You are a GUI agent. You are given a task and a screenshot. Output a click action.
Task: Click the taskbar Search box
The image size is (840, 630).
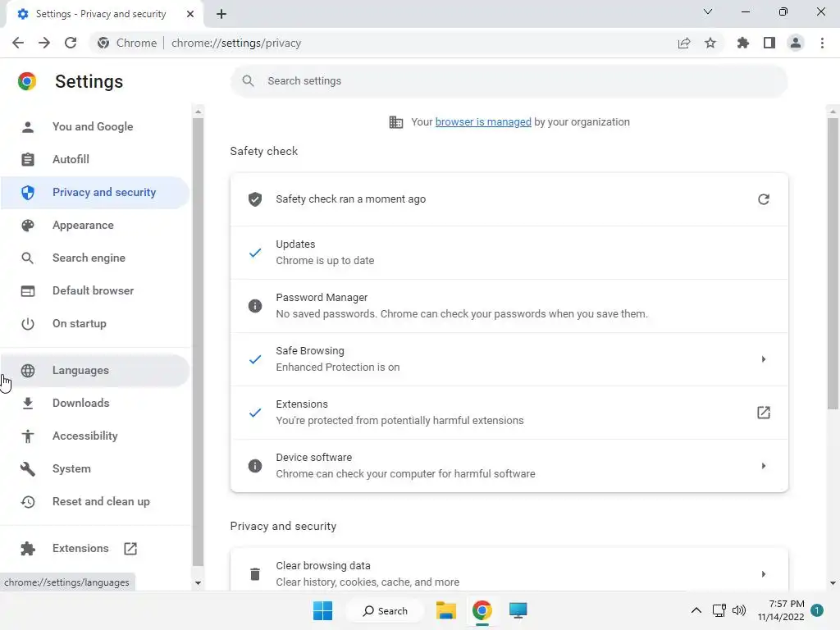(x=386, y=610)
